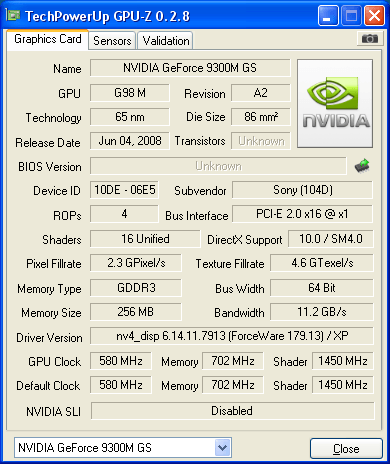Click the Default Clock row Memory 702 MHz field

pyautogui.click(x=233, y=385)
